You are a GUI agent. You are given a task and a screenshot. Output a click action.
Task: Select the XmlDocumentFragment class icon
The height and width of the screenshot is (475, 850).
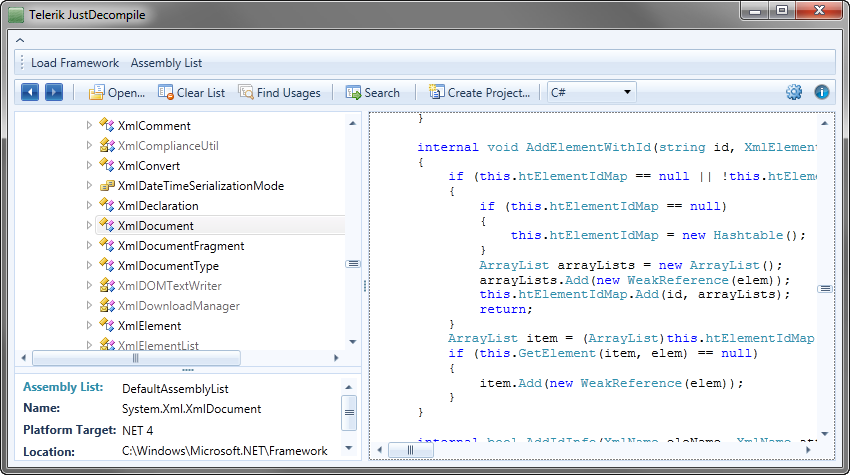click(x=107, y=246)
